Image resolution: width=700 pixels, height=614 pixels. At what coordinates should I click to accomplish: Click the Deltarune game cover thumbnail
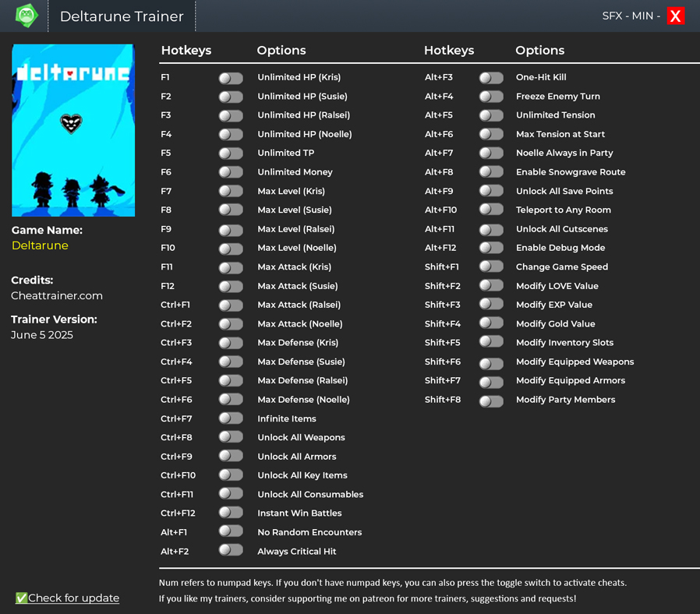[73, 130]
